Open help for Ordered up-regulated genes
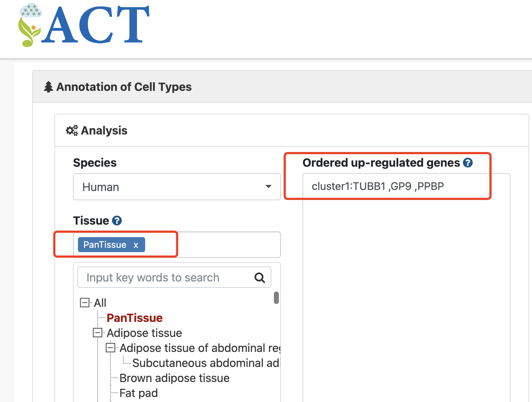Screen dimensions: 532x402 468,163
